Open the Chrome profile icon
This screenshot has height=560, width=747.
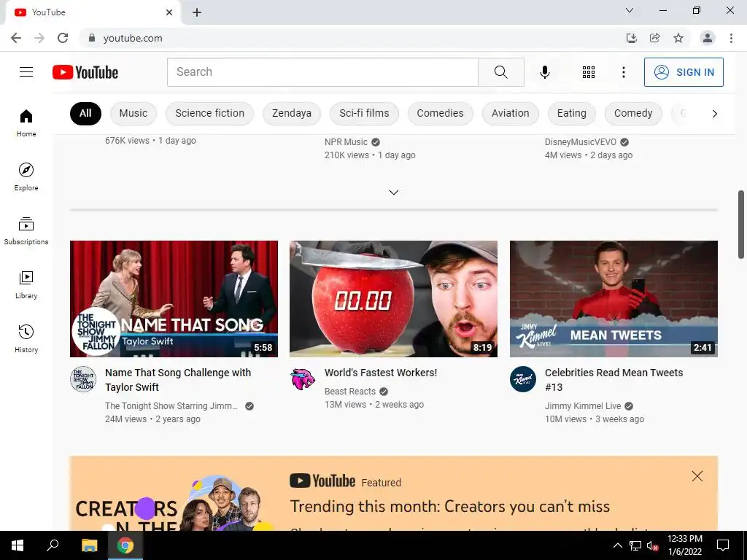[x=708, y=38]
